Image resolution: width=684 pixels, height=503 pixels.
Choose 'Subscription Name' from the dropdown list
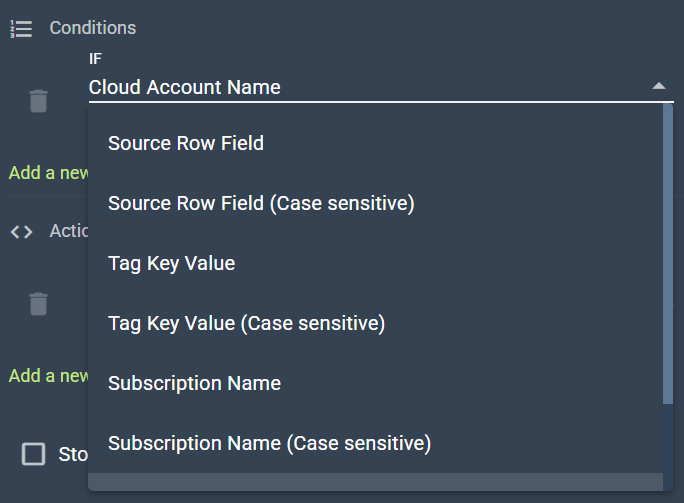coord(194,383)
